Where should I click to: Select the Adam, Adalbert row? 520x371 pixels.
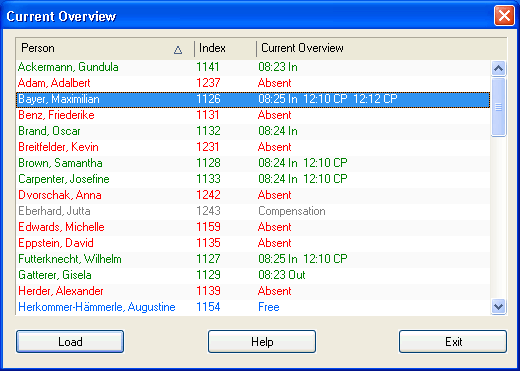(253, 83)
